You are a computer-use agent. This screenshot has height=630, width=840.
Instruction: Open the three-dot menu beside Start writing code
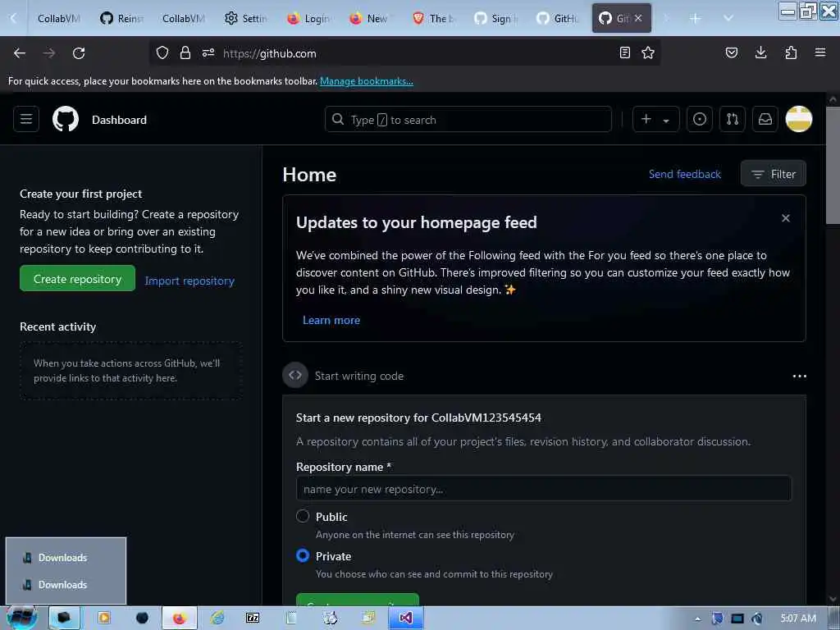point(799,376)
